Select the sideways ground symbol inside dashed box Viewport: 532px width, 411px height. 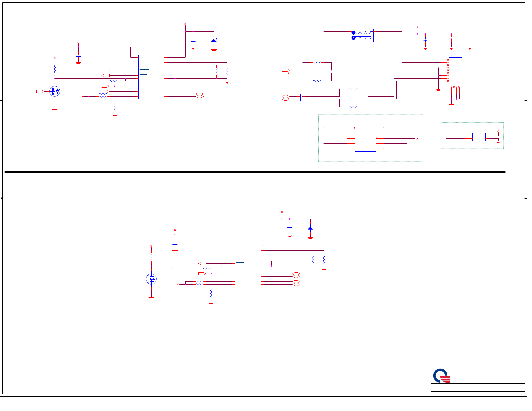(416, 138)
